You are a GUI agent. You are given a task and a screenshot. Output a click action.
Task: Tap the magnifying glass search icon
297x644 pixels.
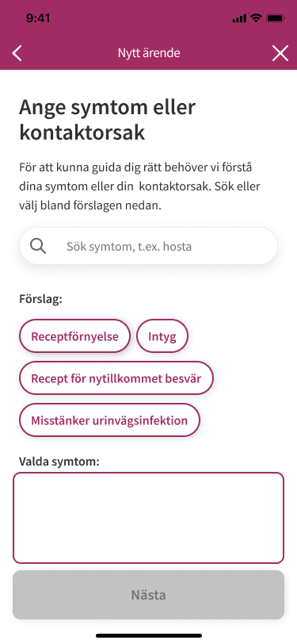(38, 247)
